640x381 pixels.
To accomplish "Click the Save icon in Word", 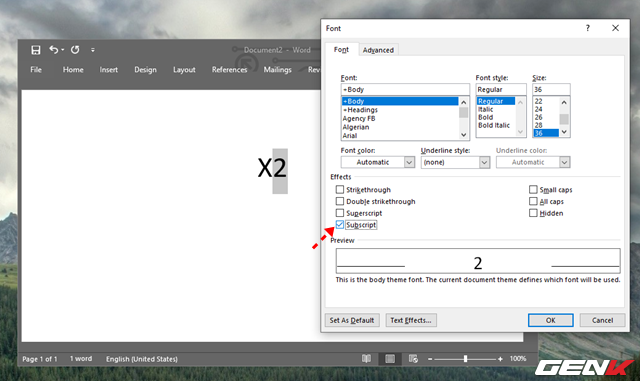I will pos(36,50).
